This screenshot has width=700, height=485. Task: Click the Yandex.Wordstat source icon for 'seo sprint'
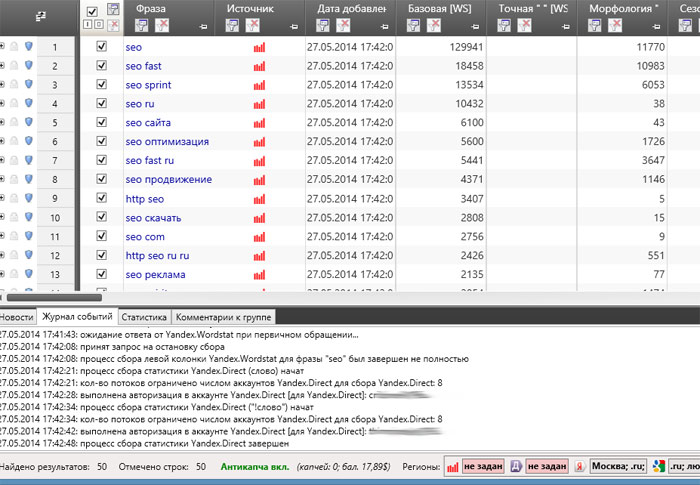(x=259, y=85)
